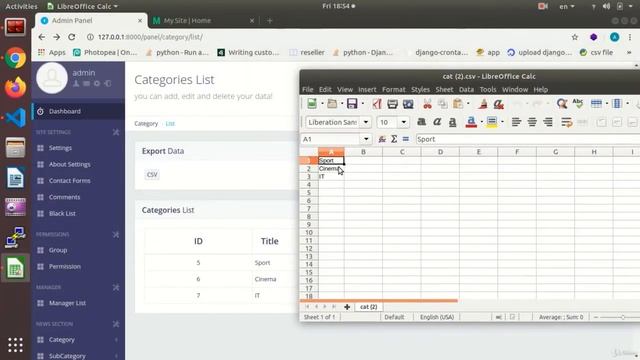
Task: Open the Data menu in Calc
Action: [466, 89]
